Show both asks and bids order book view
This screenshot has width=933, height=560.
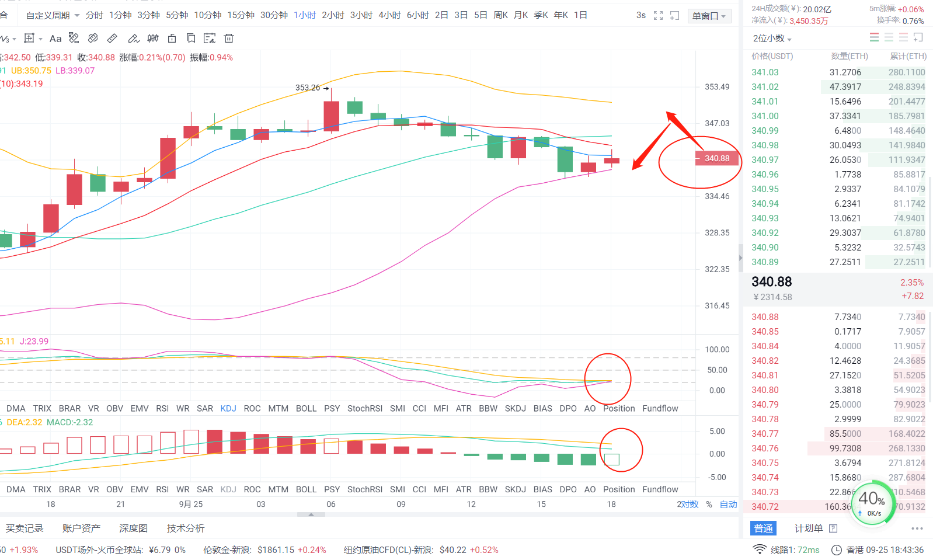[874, 37]
